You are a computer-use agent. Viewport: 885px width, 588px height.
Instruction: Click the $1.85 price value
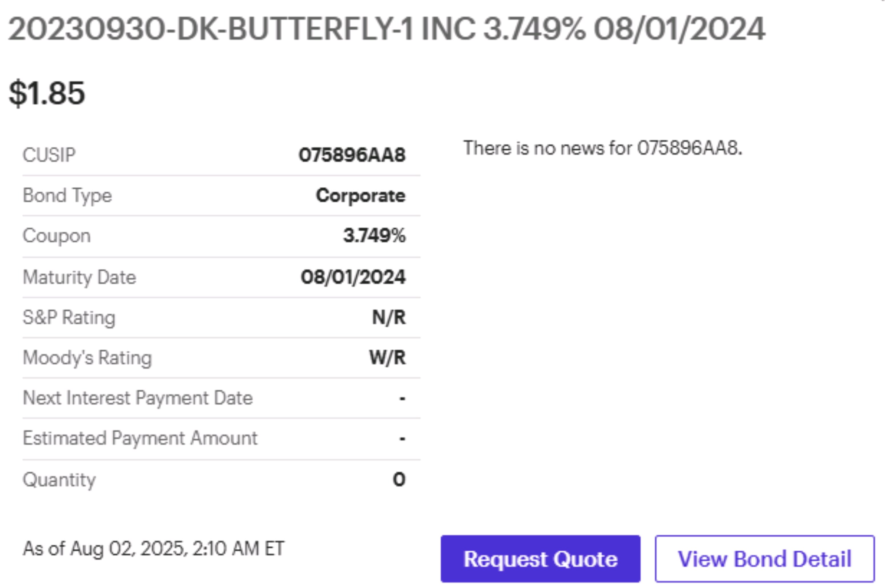pyautogui.click(x=47, y=93)
